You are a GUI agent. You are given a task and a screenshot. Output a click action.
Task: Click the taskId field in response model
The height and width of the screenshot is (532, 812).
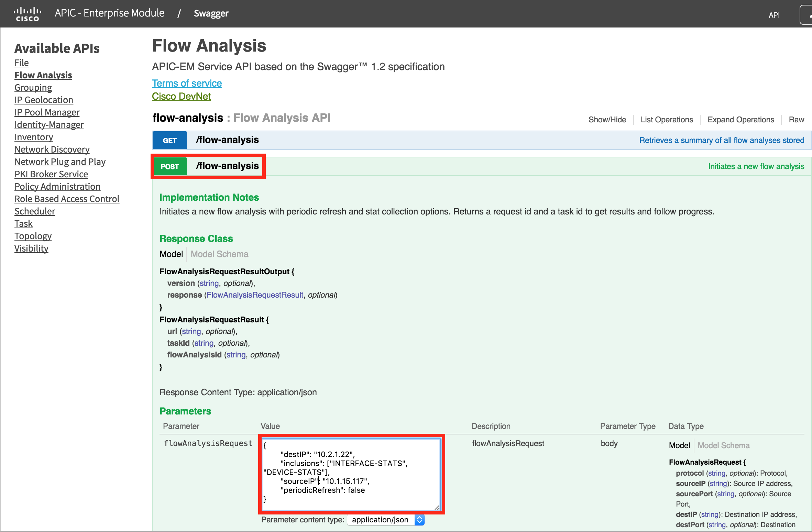(x=178, y=343)
